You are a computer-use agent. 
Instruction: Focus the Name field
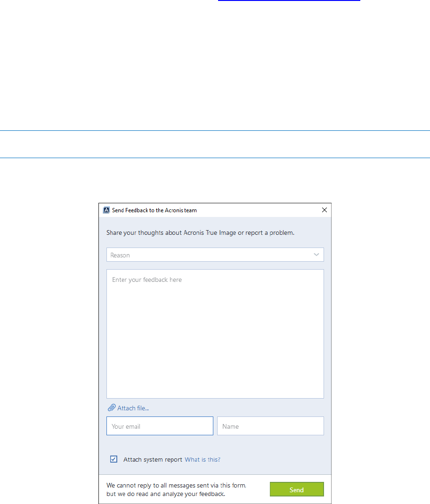[270, 426]
